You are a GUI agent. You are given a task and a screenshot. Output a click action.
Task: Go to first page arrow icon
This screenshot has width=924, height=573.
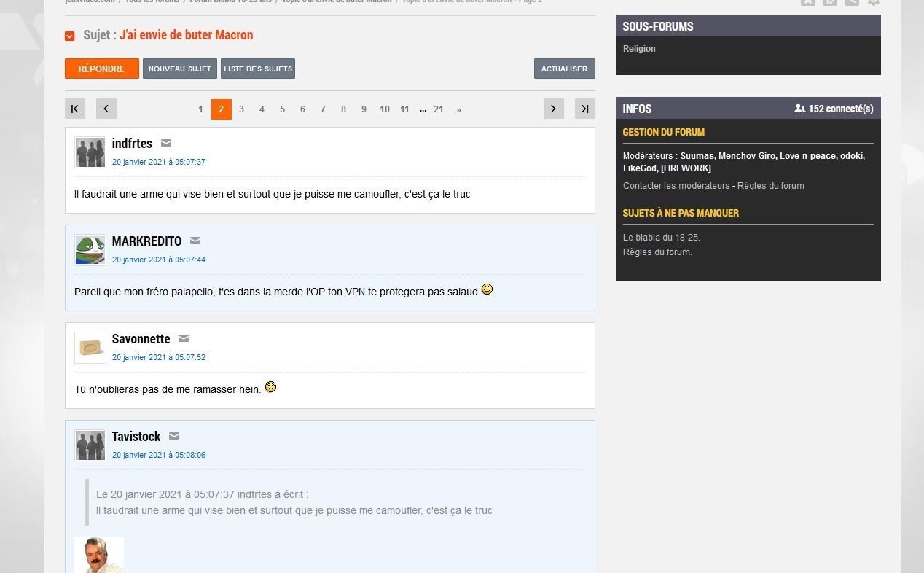point(75,109)
